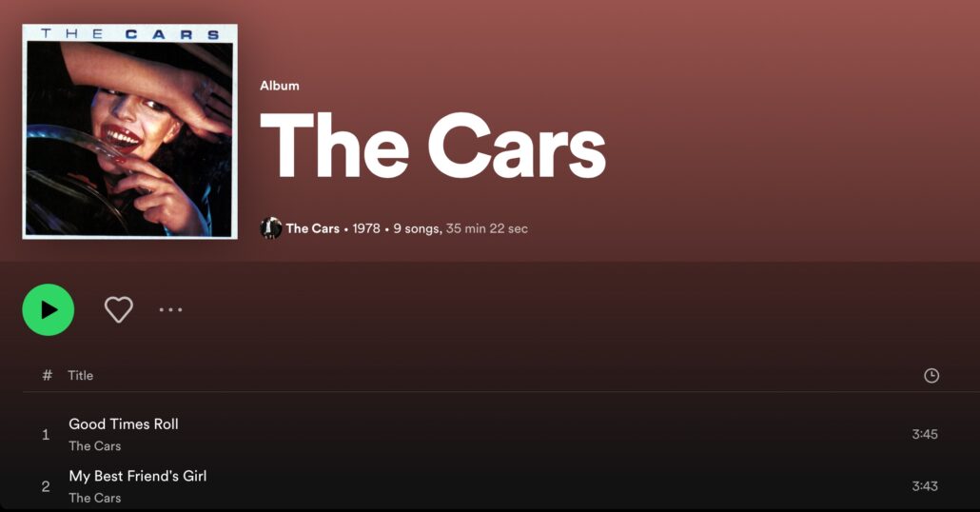This screenshot has width=980, height=512.
Task: Open the three-dot more options menu
Action: click(170, 309)
